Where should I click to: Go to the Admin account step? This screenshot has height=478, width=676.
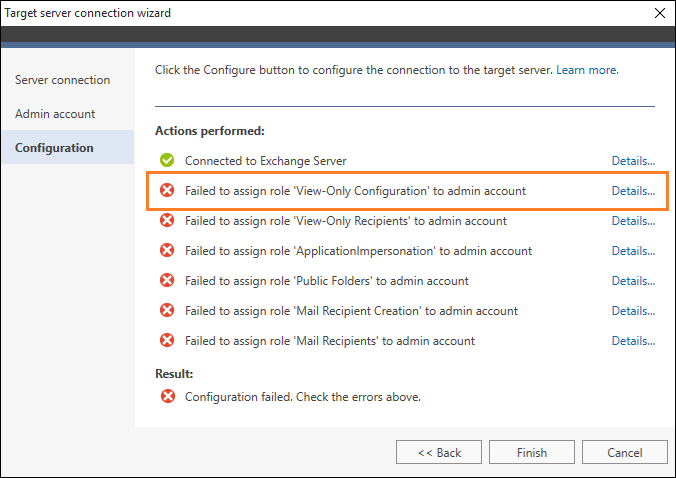click(55, 114)
